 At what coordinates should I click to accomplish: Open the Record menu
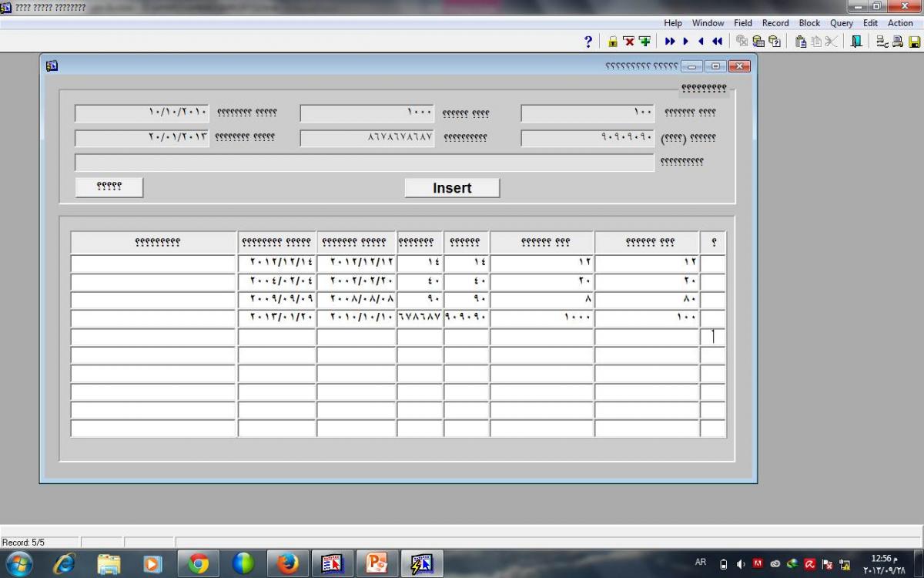(775, 23)
